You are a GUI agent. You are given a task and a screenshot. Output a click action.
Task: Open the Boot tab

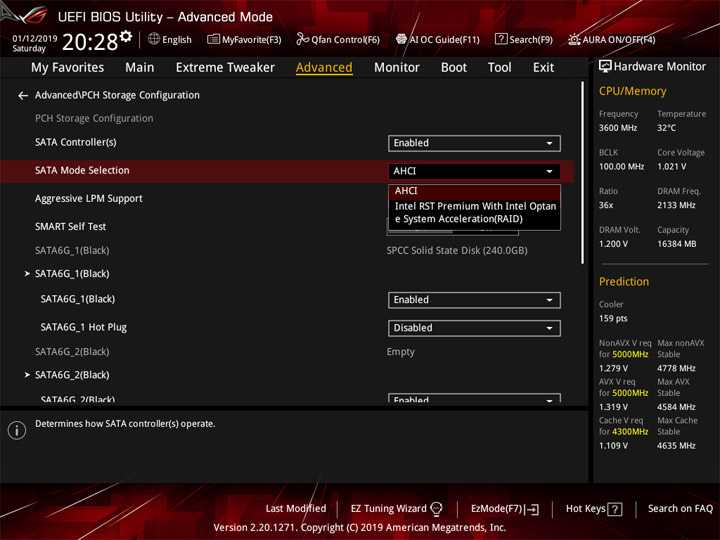(x=454, y=68)
